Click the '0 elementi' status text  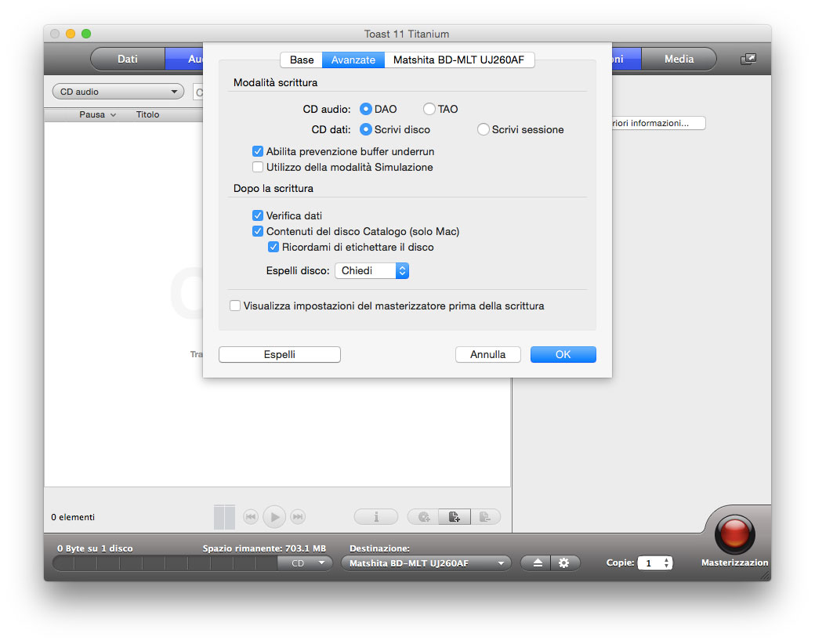[73, 517]
